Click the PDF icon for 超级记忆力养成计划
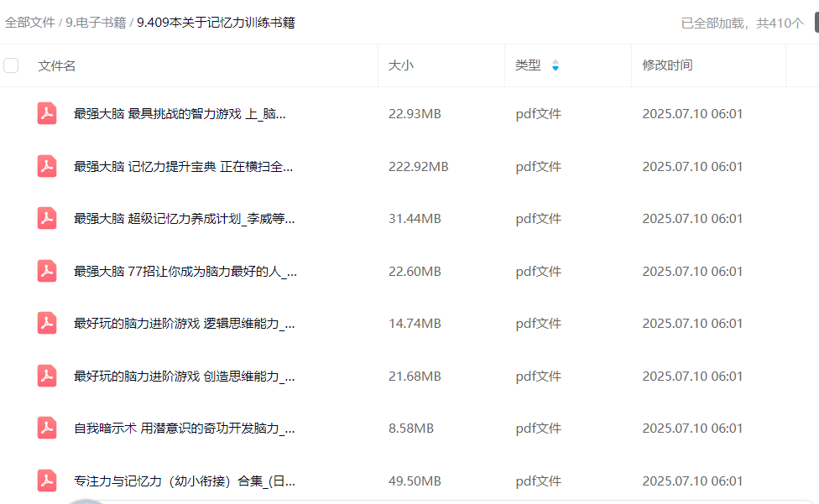819x504 pixels. tap(47, 219)
